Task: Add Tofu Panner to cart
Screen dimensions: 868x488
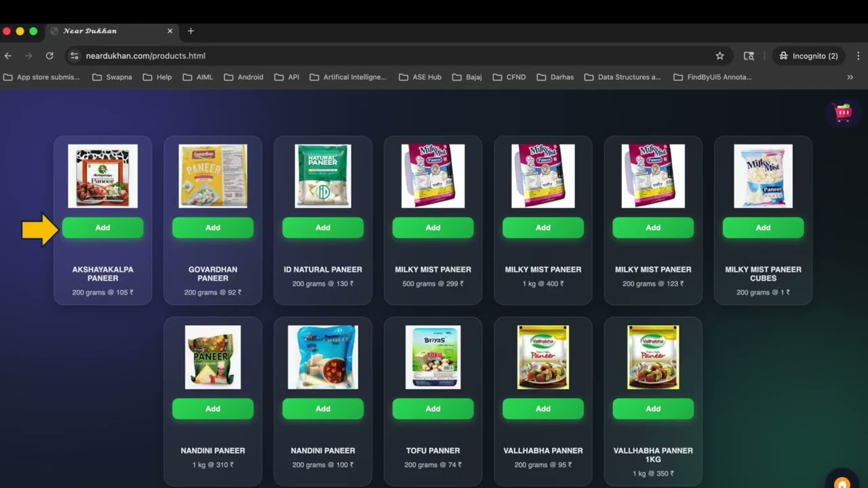Action: [433, 409]
